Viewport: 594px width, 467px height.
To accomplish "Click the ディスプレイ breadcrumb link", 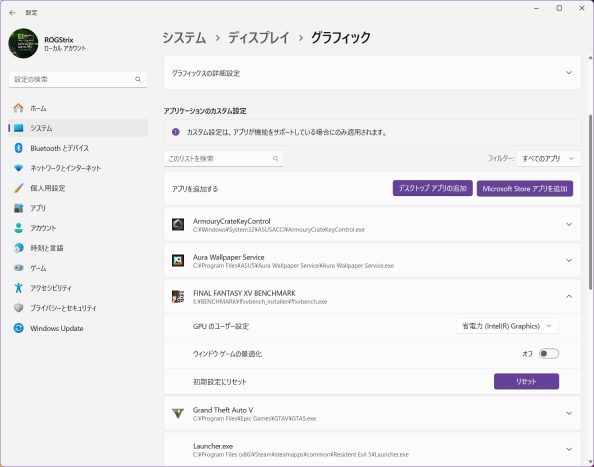I will (259, 38).
